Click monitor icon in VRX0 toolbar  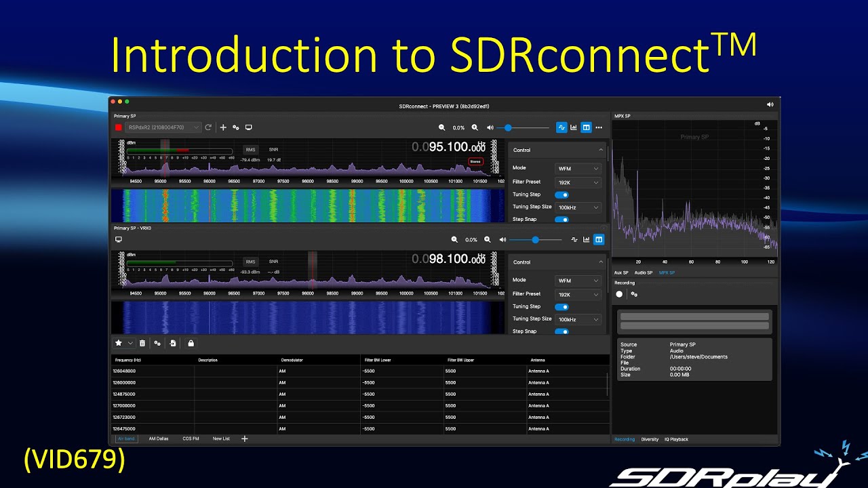click(x=119, y=239)
